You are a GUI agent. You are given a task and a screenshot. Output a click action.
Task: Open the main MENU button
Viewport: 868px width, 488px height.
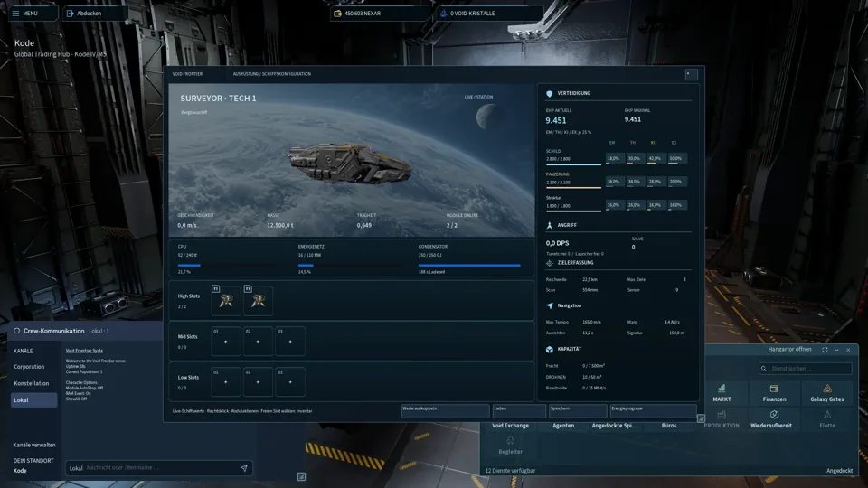tap(33, 14)
